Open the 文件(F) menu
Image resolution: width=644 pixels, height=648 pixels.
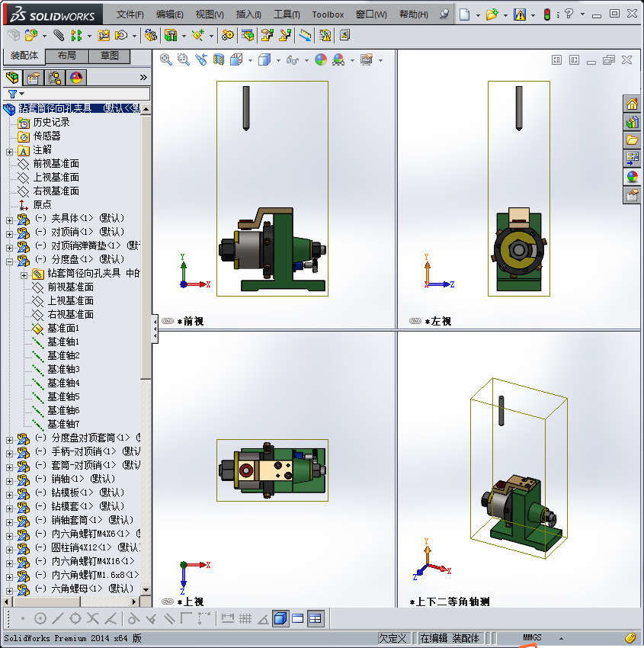coord(130,14)
